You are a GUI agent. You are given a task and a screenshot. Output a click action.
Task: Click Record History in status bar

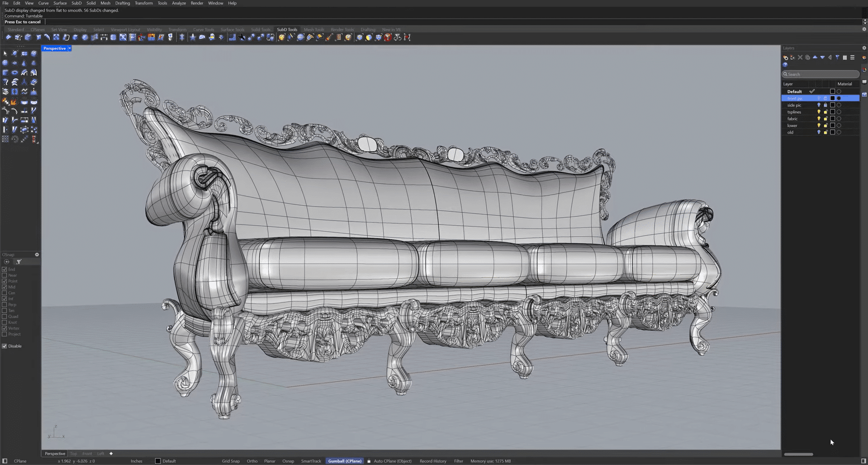[433, 461]
